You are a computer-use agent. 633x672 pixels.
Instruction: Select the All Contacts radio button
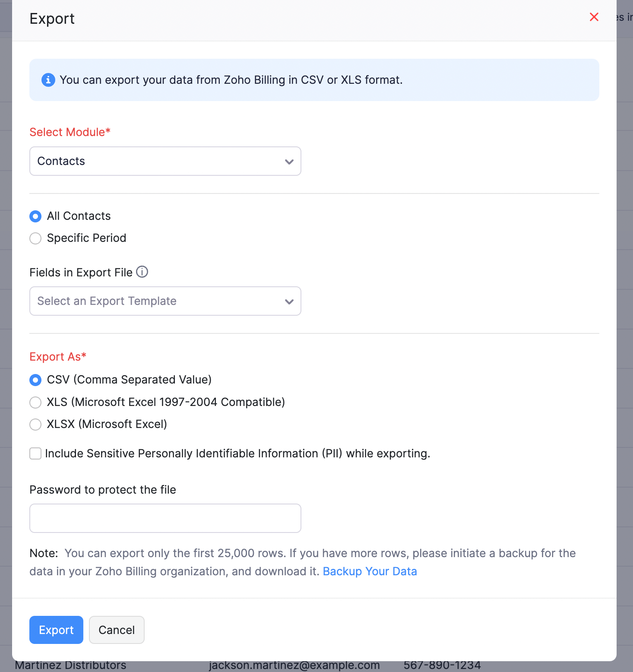[x=35, y=216]
